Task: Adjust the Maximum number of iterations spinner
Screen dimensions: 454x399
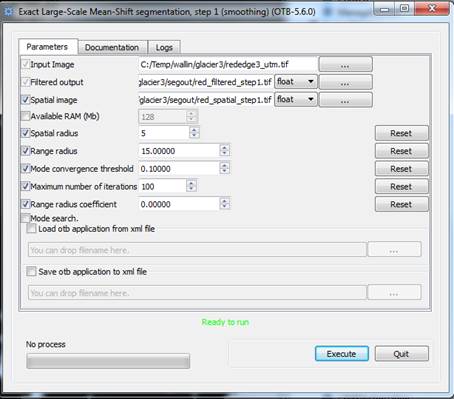Action: pos(191,186)
